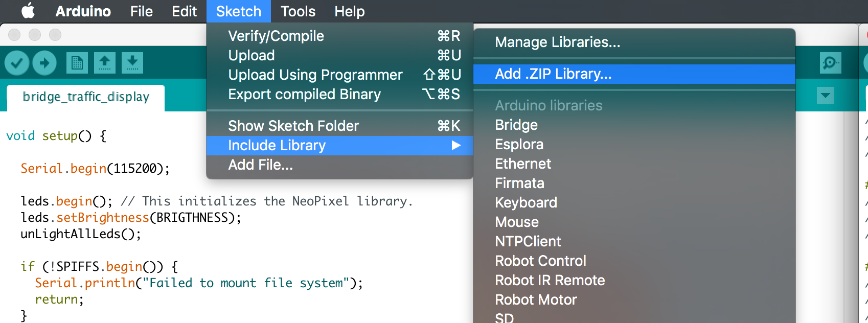The height and width of the screenshot is (323, 868).
Task: Choose Manage Libraries from the submenu
Action: tap(557, 42)
